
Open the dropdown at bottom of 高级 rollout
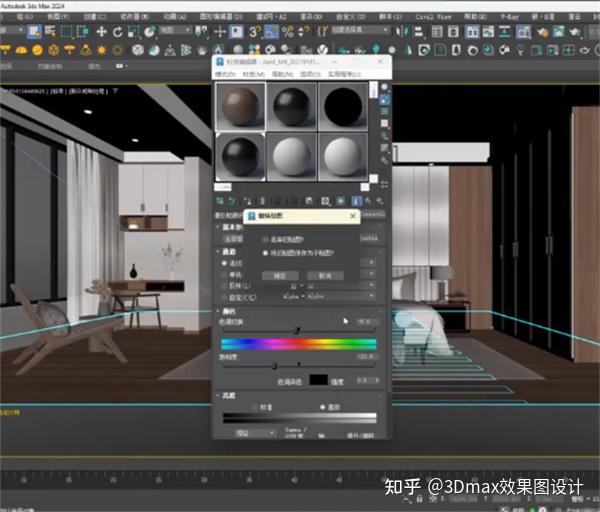255,433
